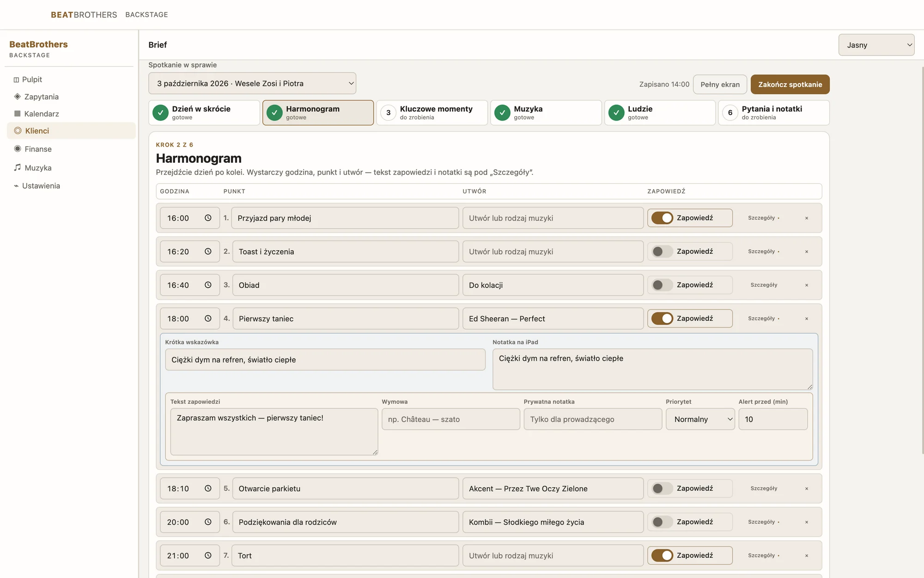The height and width of the screenshot is (578, 924).
Task: Click clock icon in 21:00 row
Action: click(208, 555)
